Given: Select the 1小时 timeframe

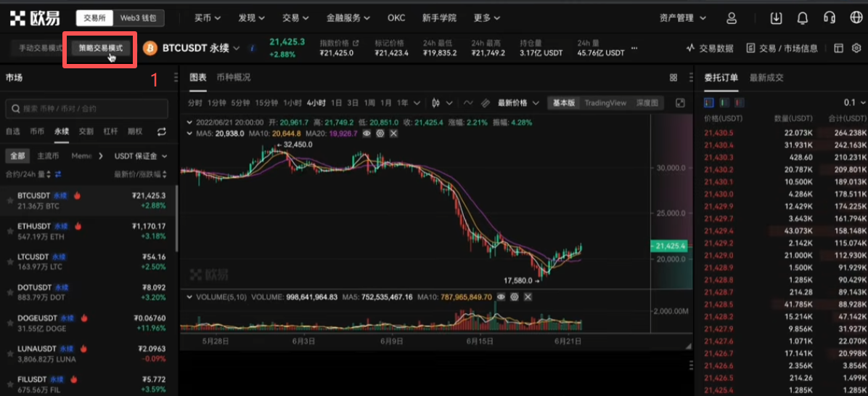Looking at the screenshot, I should pyautogui.click(x=292, y=103).
